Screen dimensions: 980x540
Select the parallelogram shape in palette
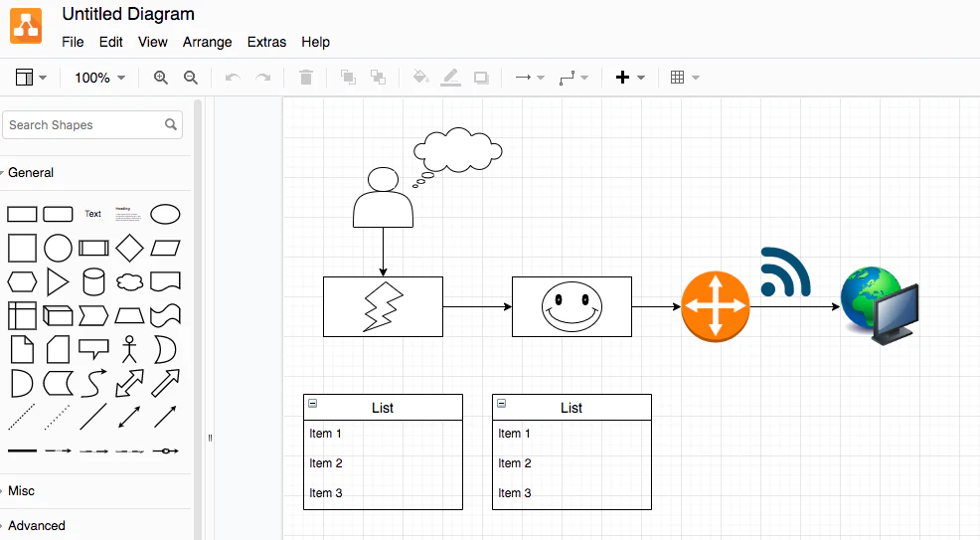[x=165, y=249]
